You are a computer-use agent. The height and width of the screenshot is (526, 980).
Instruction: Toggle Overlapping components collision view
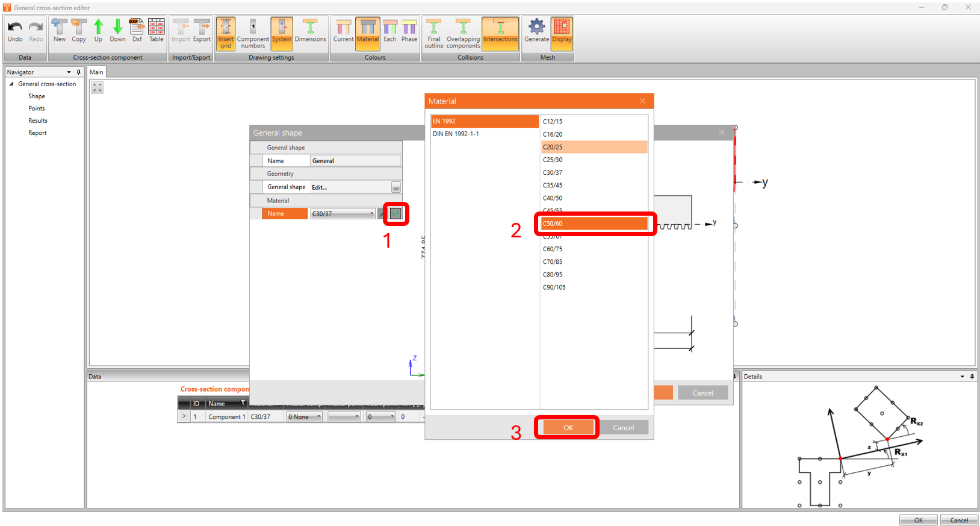464,34
